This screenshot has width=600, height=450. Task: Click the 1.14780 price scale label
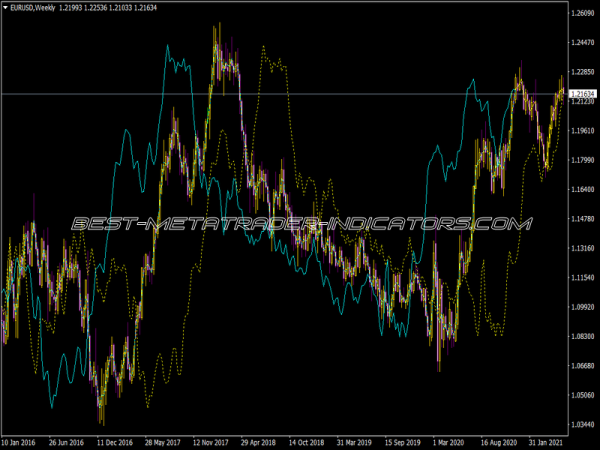582,219
